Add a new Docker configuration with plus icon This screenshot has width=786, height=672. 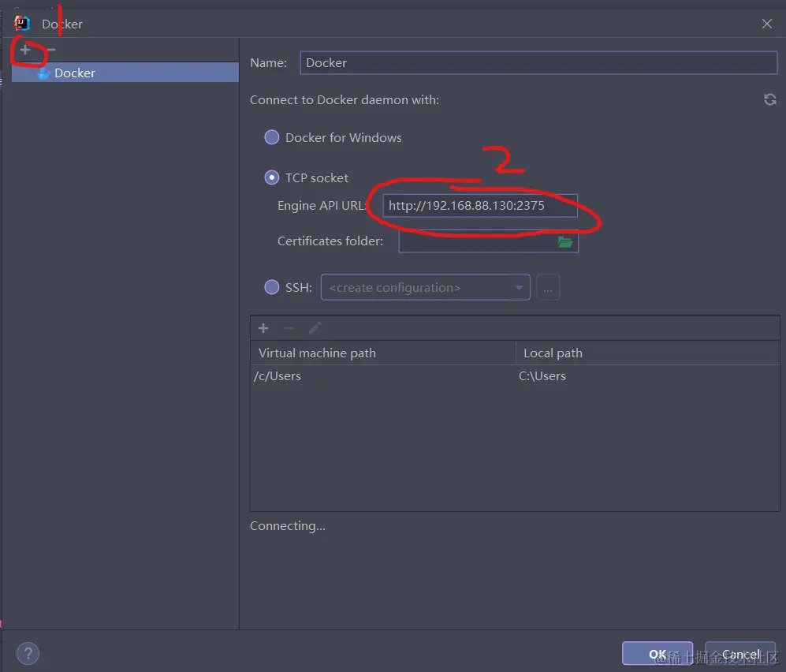point(25,50)
